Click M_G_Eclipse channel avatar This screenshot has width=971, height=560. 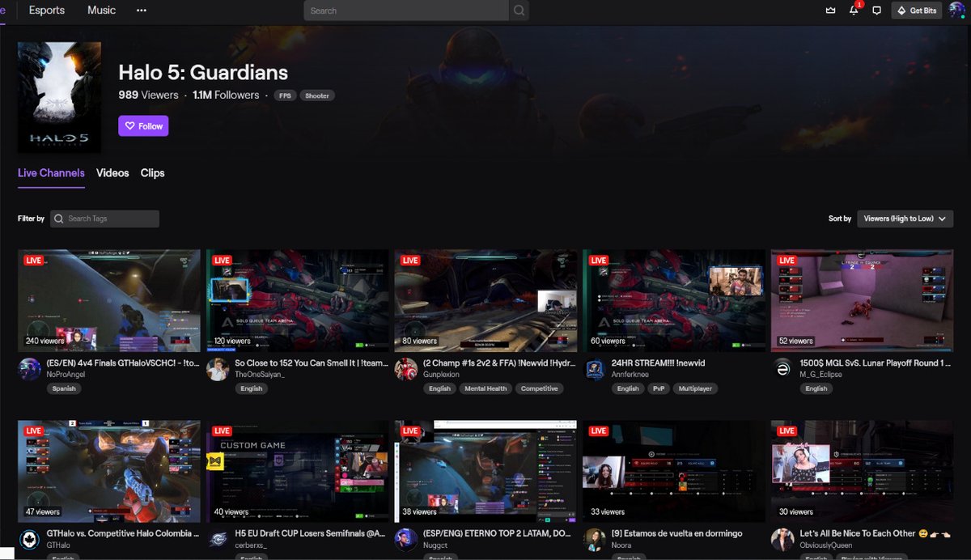[x=782, y=369]
